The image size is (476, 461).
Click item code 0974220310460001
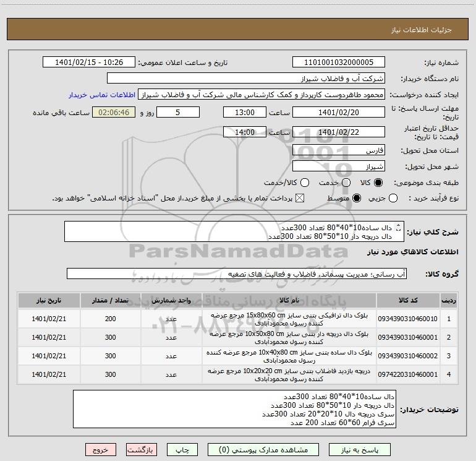pos(408,374)
